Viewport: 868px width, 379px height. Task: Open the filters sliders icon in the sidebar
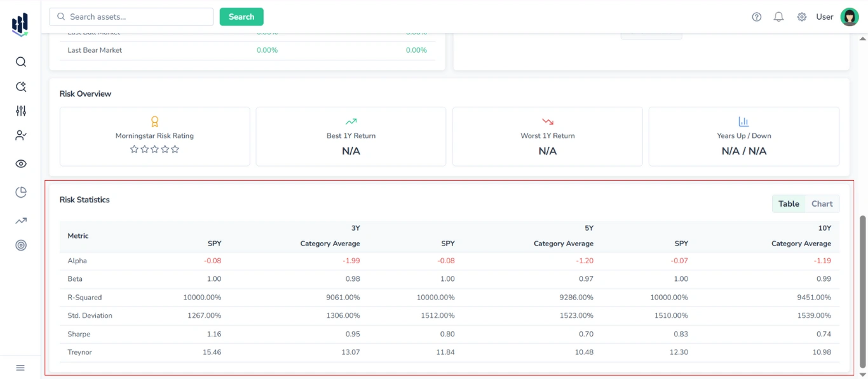point(20,111)
